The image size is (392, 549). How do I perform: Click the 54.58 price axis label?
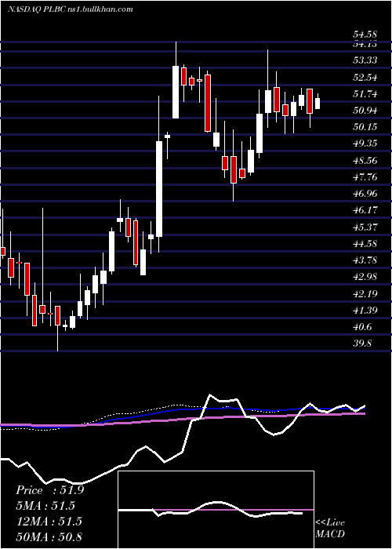tap(365, 35)
